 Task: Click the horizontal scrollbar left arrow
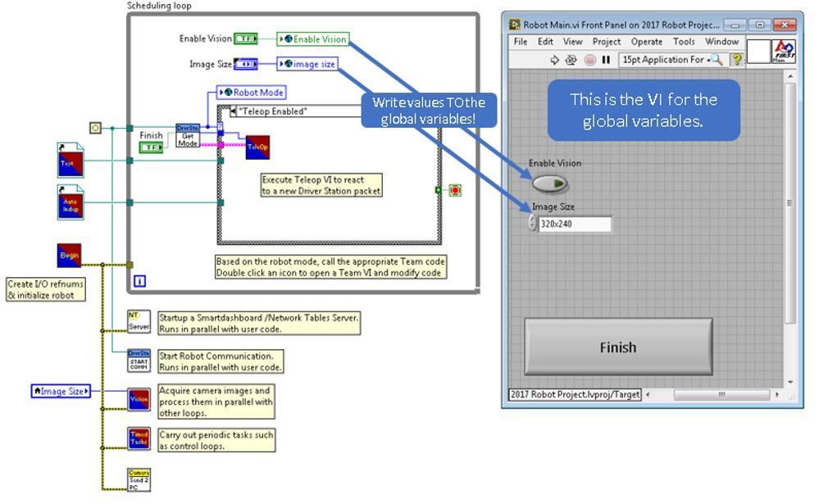tap(648, 394)
